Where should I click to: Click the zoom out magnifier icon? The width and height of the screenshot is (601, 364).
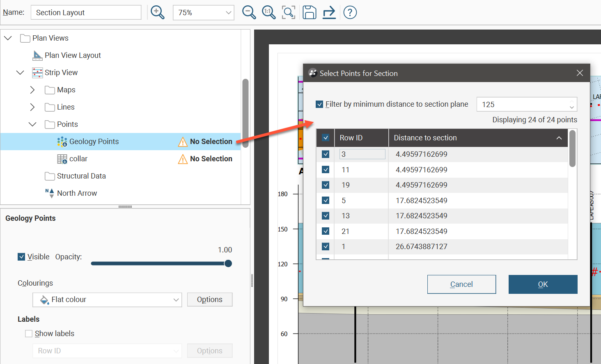pyautogui.click(x=249, y=12)
